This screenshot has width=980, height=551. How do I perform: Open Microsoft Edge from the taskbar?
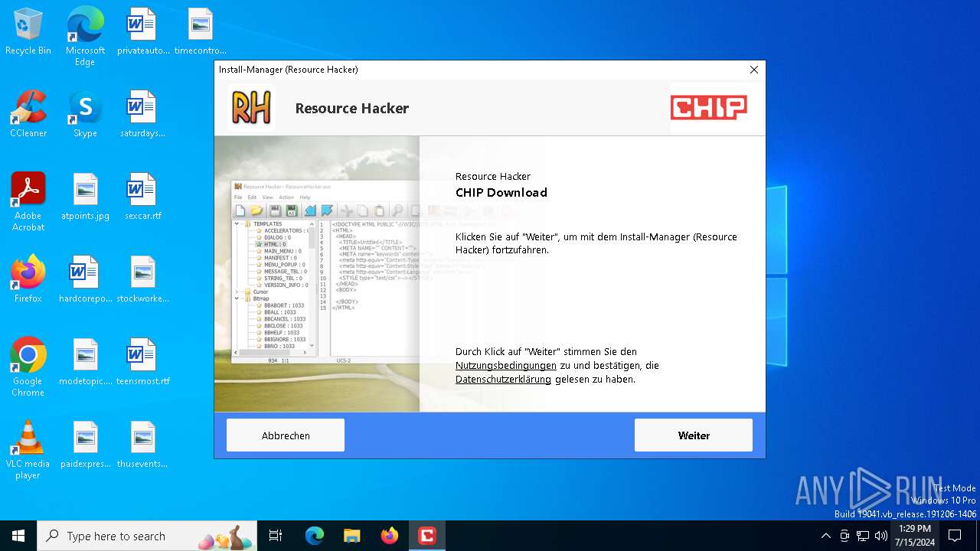pyautogui.click(x=315, y=536)
